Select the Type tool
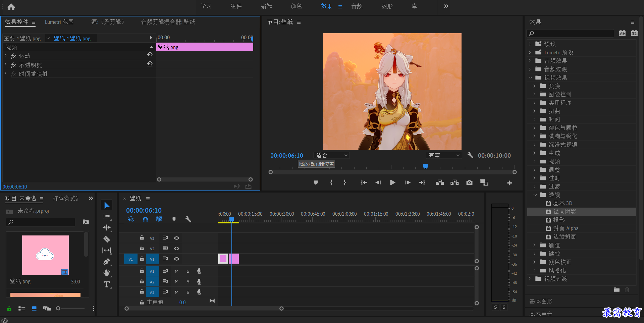Screen dimensions: 644x323 tap(107, 284)
